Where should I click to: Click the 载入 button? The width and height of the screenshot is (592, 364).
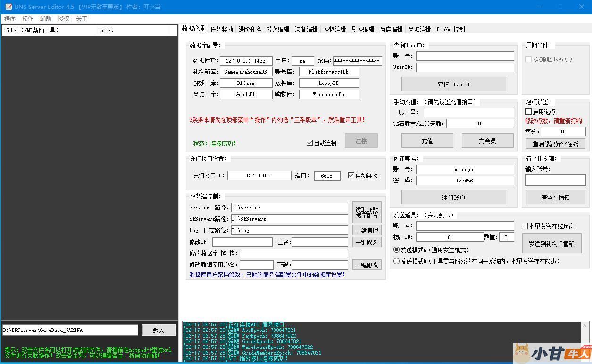158,331
